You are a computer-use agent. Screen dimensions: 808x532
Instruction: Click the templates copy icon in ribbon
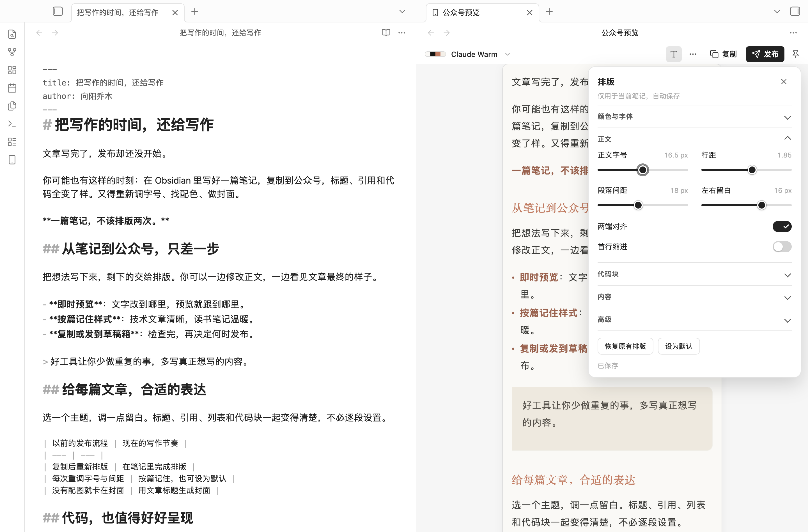point(12,106)
